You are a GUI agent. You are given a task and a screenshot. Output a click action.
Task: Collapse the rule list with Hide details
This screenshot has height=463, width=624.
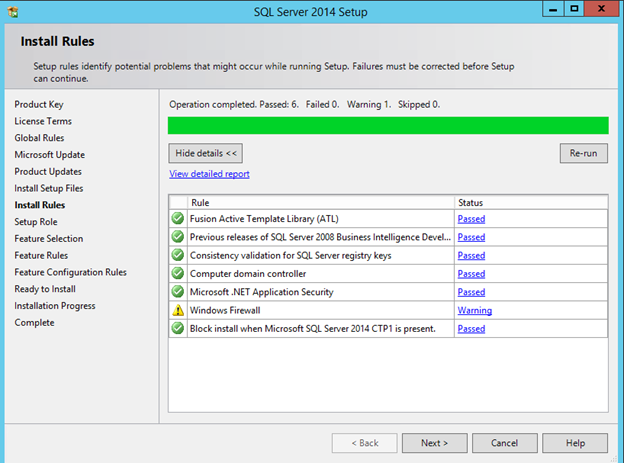tap(205, 153)
